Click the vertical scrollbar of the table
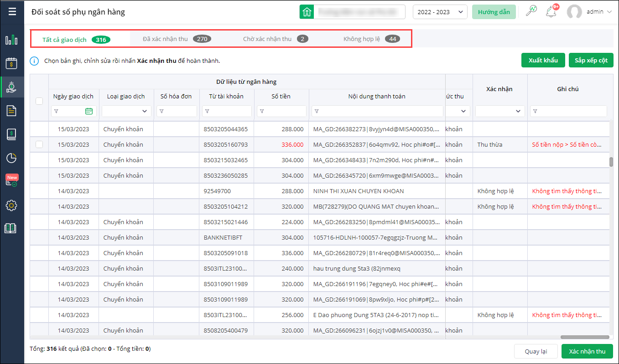The width and height of the screenshot is (619, 364). point(611,162)
